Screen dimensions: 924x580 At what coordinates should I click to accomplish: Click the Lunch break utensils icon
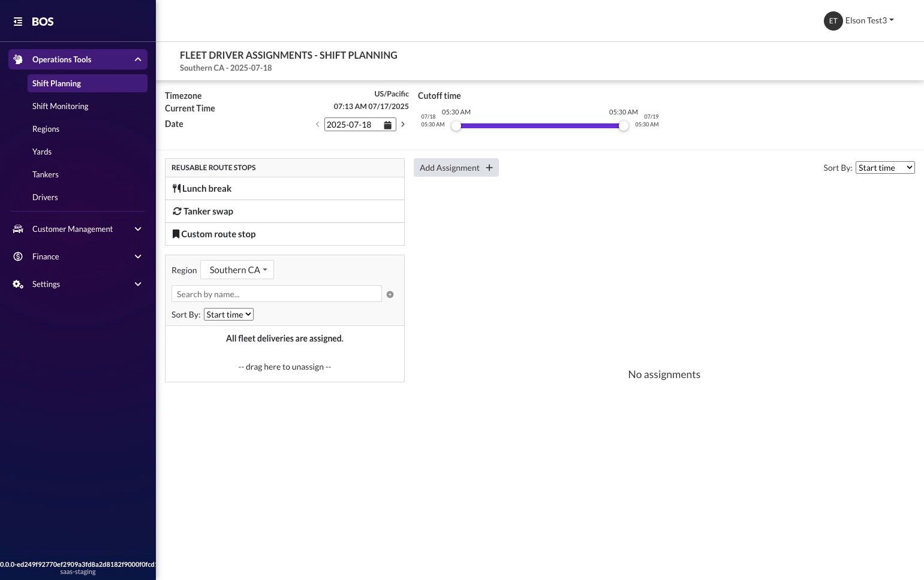176,188
